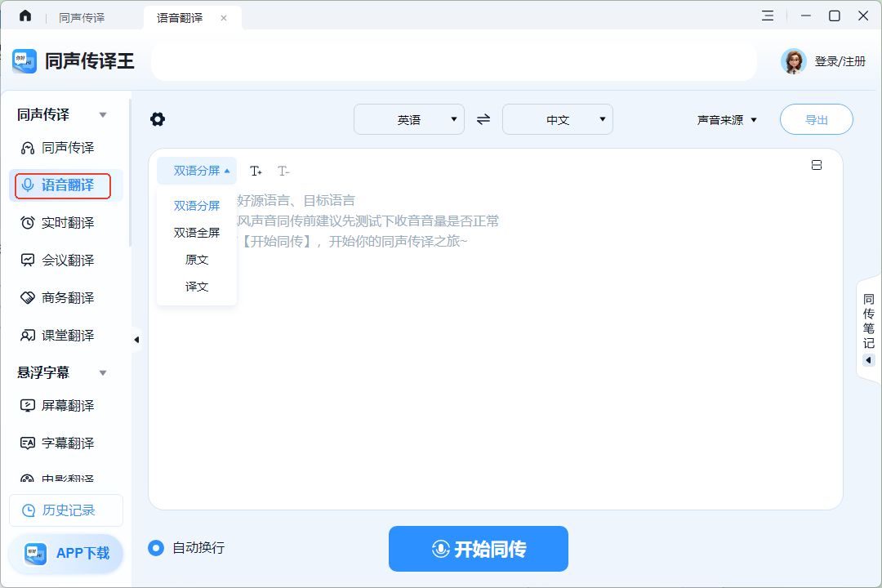Click the split layout icon in text panel
The image size is (882, 588).
click(817, 165)
